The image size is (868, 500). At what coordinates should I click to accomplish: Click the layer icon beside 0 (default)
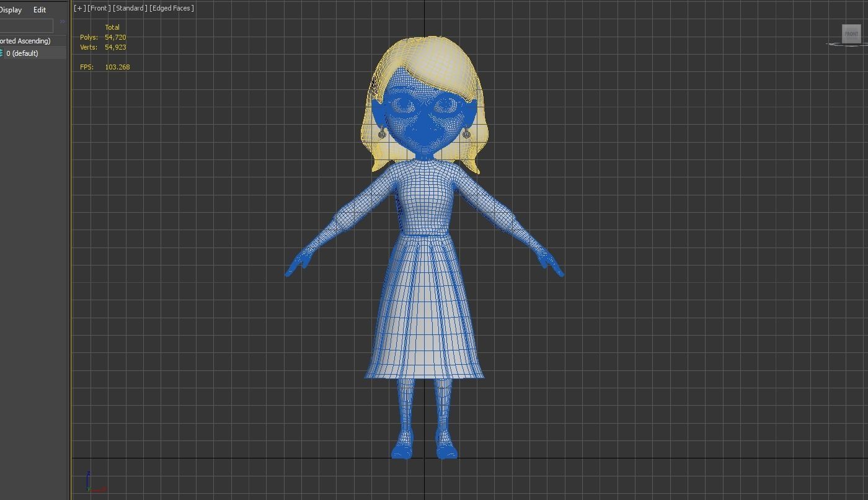click(1, 53)
